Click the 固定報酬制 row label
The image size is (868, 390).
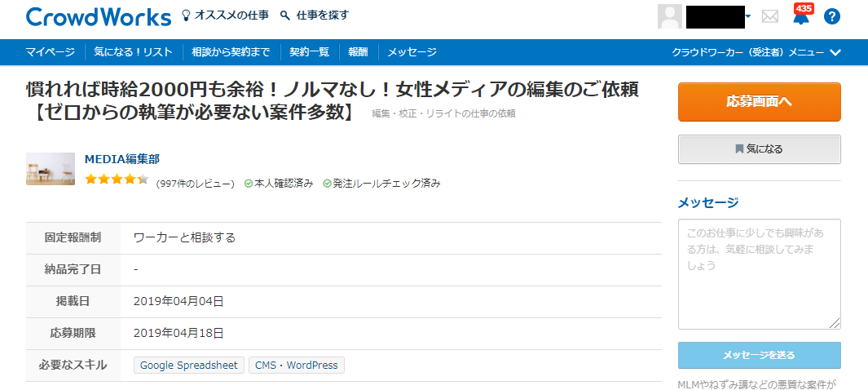pos(73,238)
